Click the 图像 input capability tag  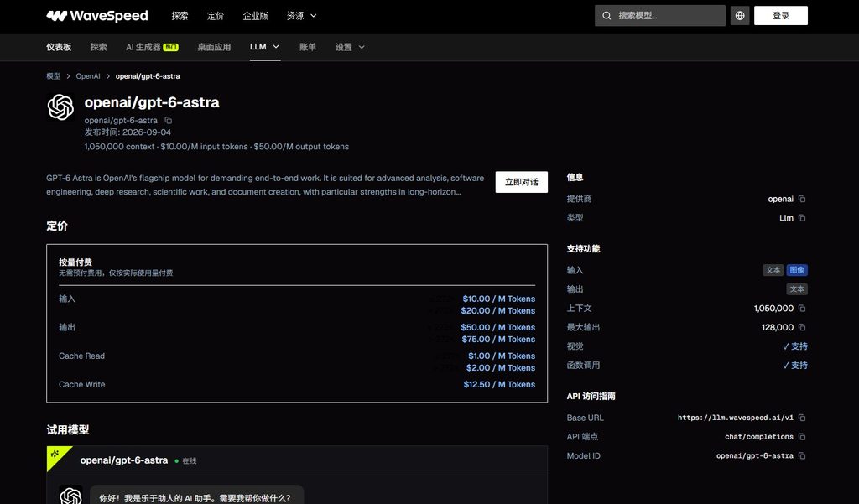pos(797,270)
